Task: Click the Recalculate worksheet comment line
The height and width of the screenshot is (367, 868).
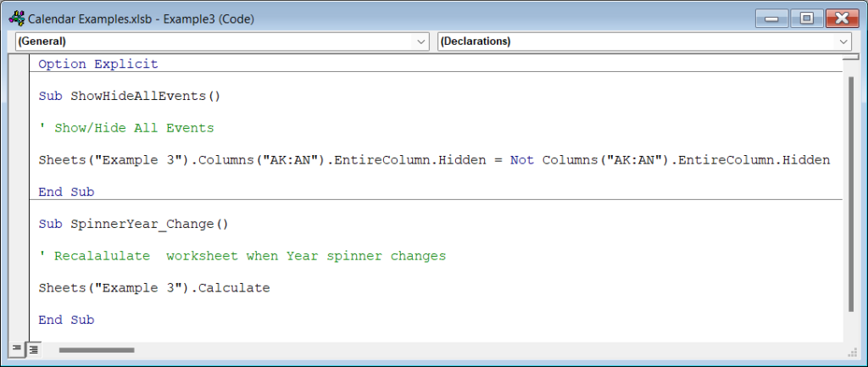Action: (242, 256)
